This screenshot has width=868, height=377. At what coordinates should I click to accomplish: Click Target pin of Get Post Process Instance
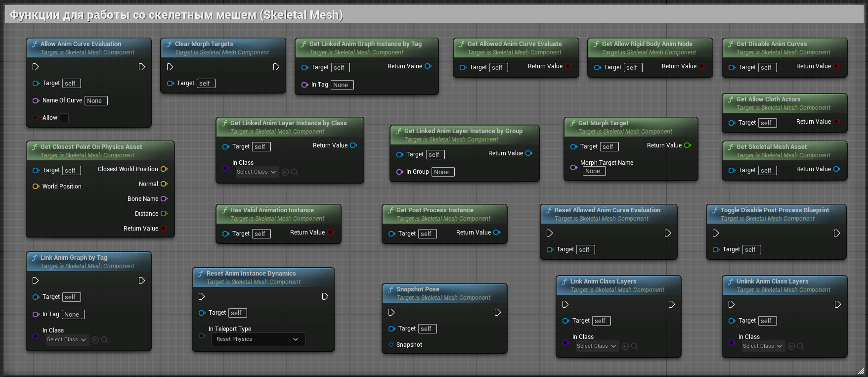pos(392,234)
